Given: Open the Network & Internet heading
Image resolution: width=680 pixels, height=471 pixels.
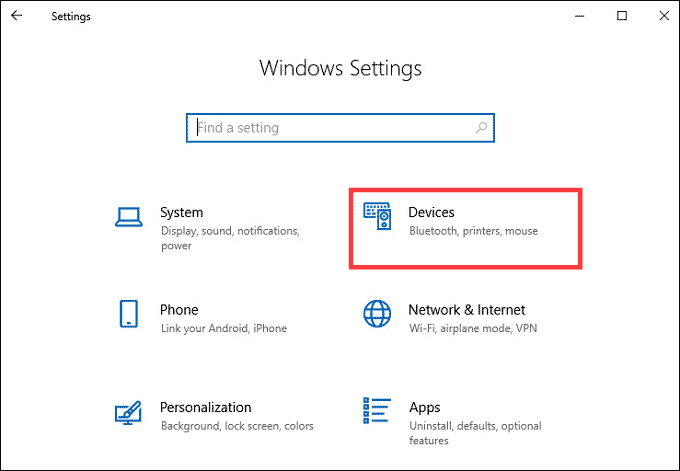Looking at the screenshot, I should (x=467, y=310).
